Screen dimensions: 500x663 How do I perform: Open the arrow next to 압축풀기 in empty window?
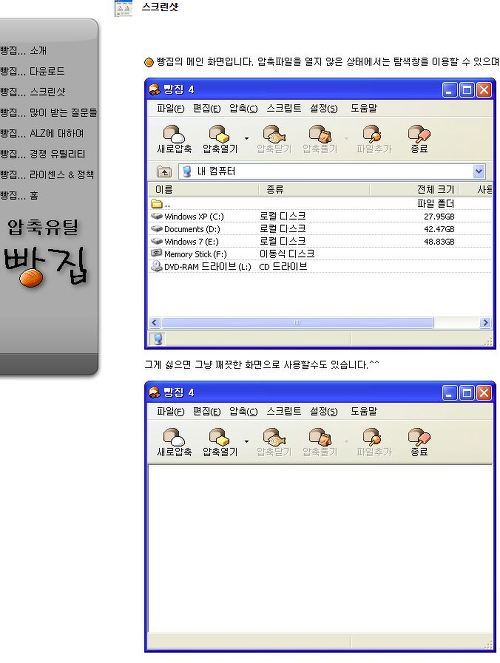346,441
